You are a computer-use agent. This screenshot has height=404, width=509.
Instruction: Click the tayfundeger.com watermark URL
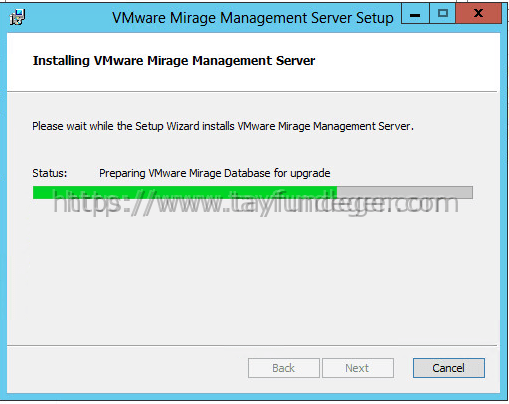coord(256,204)
